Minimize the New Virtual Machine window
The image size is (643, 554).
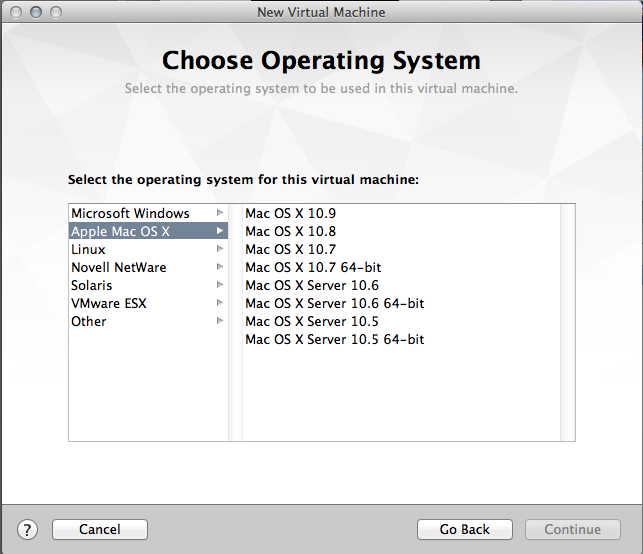click(x=36, y=12)
